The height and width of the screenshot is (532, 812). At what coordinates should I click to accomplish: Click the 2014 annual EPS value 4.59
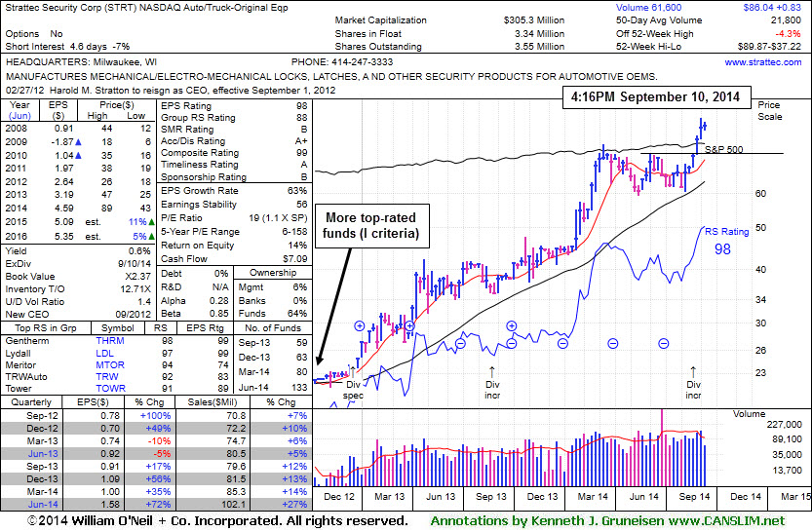point(63,209)
